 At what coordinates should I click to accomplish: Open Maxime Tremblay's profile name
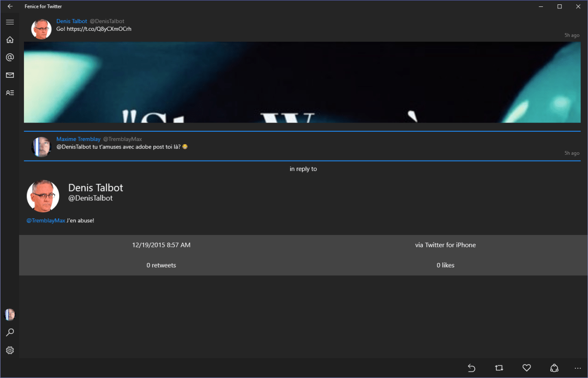(x=78, y=139)
